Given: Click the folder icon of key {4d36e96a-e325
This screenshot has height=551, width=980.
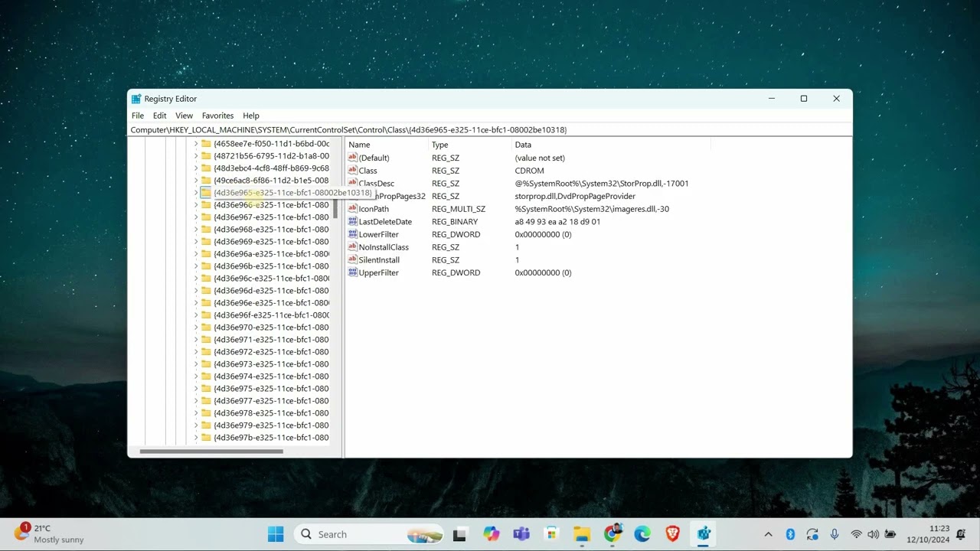Looking at the screenshot, I should (206, 254).
